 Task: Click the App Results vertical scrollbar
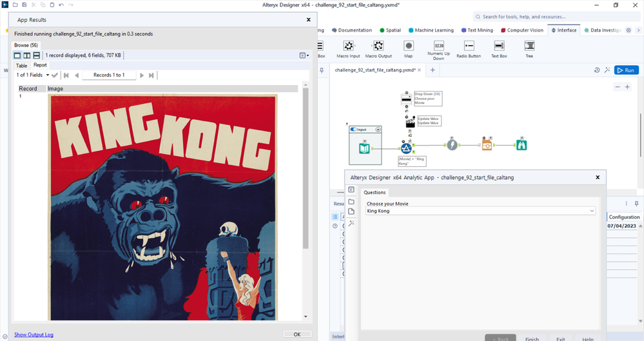coord(305,168)
